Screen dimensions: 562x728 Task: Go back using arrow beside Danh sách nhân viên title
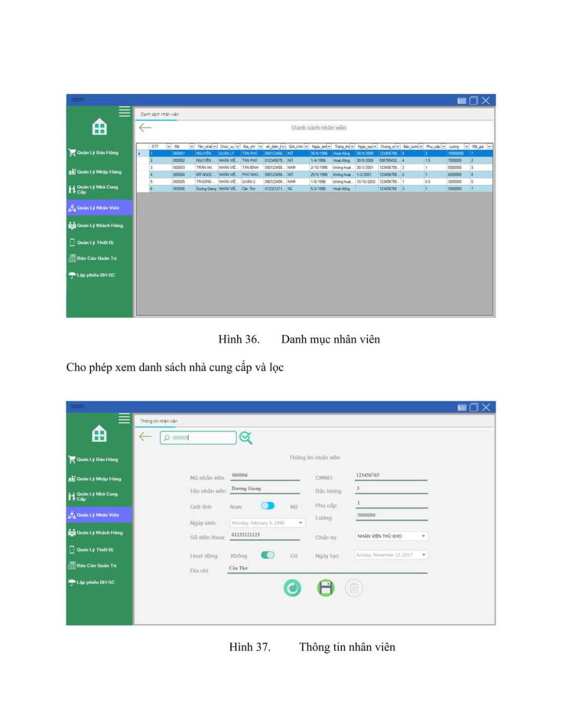click(x=144, y=128)
